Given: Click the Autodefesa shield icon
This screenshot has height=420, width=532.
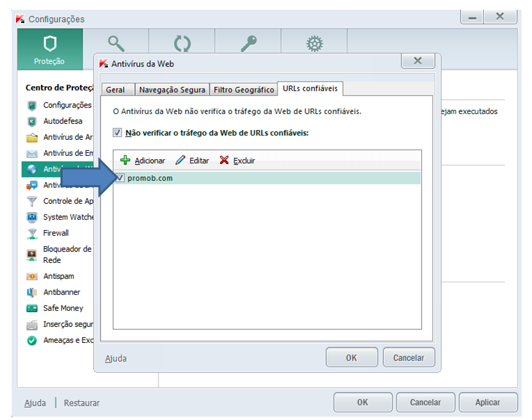Looking at the screenshot, I should click(x=32, y=121).
